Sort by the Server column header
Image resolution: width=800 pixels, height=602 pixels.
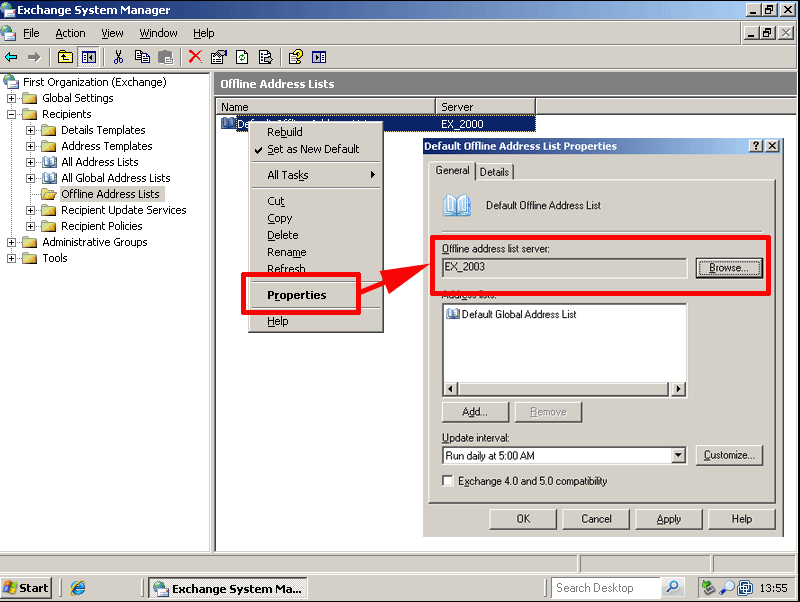tap(485, 107)
